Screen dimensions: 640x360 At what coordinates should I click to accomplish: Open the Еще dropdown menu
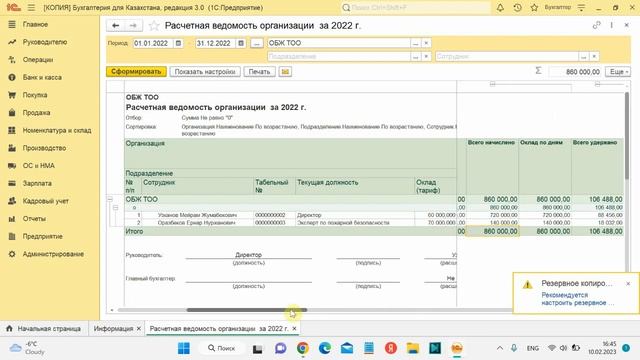[x=618, y=72]
